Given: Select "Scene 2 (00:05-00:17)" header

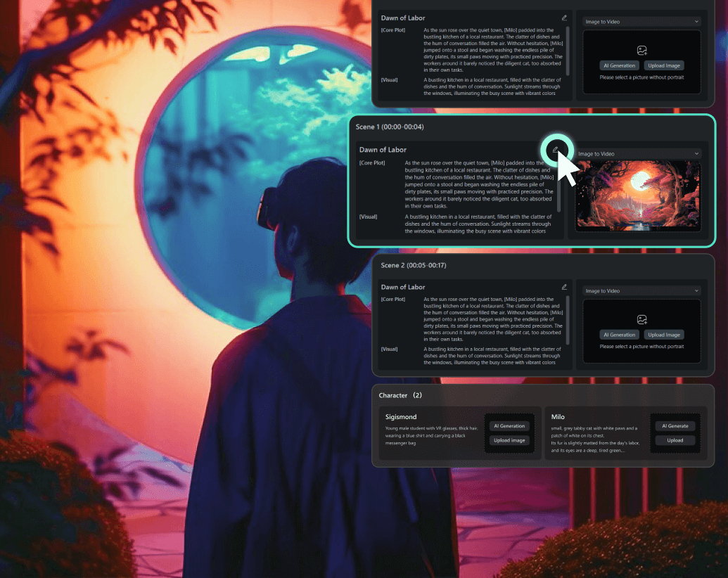Looking at the screenshot, I should pos(413,265).
